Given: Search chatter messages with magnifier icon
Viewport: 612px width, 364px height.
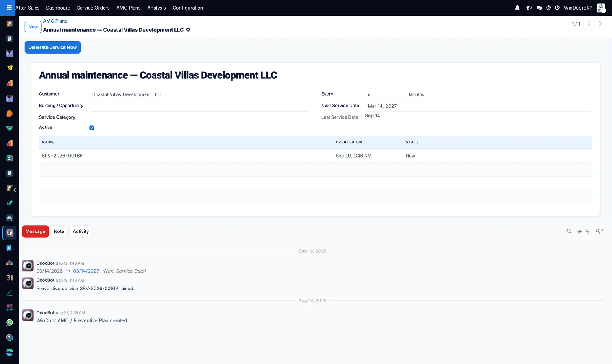Looking at the screenshot, I should tap(569, 231).
